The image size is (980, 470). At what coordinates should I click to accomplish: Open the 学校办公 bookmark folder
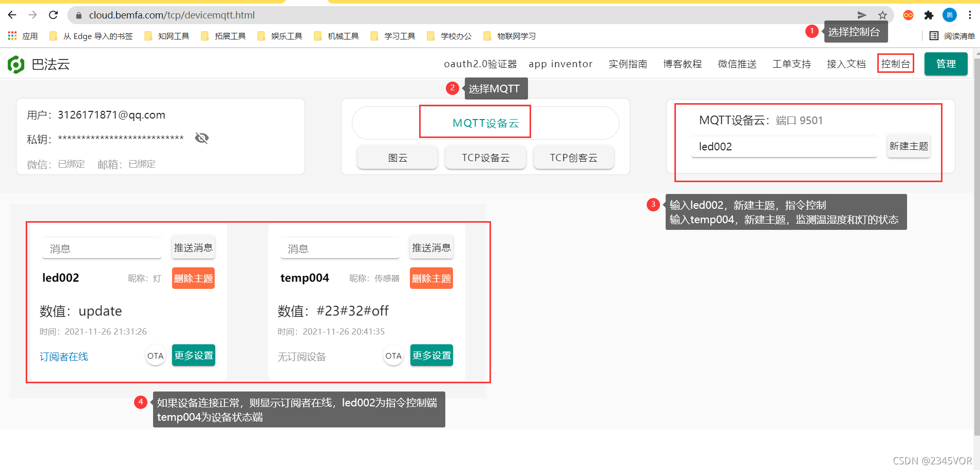click(x=449, y=36)
